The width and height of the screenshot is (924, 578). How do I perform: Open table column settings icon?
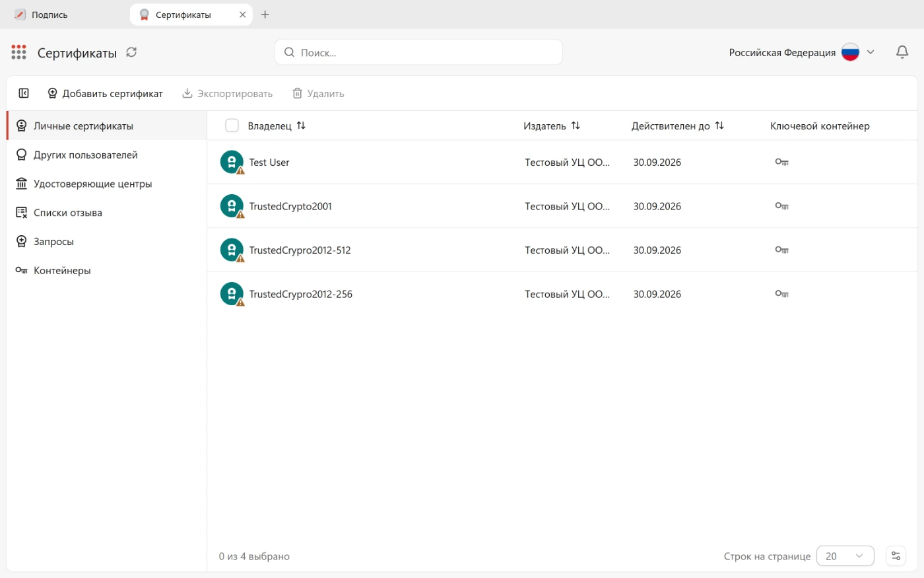point(896,556)
